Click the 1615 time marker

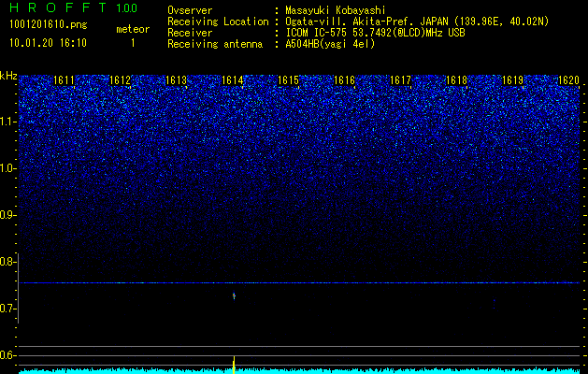(288, 80)
